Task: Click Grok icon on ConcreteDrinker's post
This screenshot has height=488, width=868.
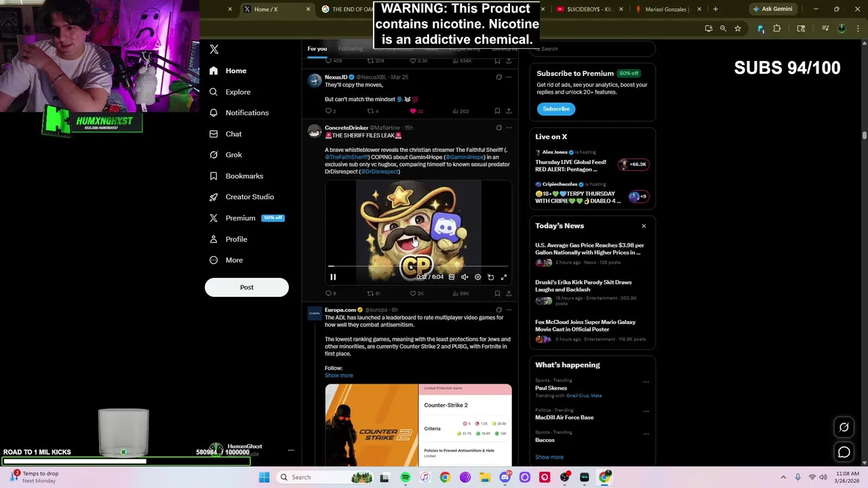Action: tap(498, 127)
